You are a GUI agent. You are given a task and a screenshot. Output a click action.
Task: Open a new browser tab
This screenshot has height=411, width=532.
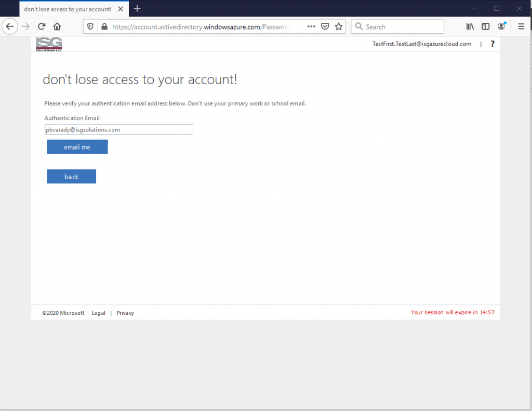coord(137,8)
